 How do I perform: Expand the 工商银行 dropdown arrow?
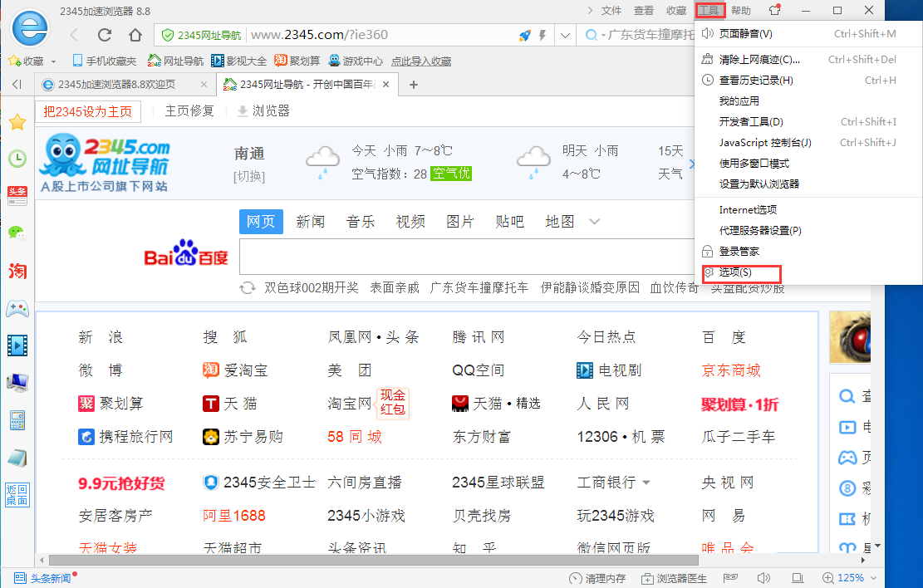[x=646, y=483]
